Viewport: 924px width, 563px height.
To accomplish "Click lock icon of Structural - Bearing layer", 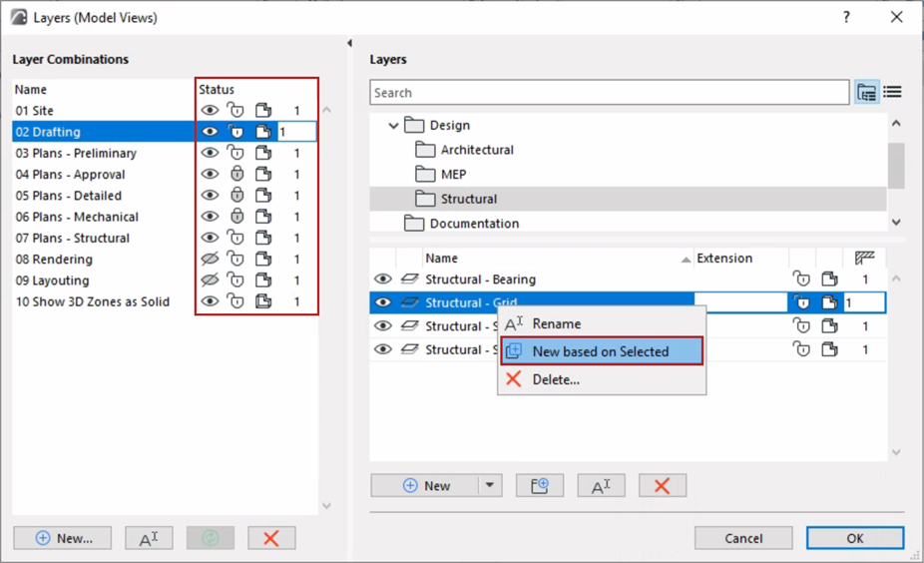I will (x=801, y=279).
